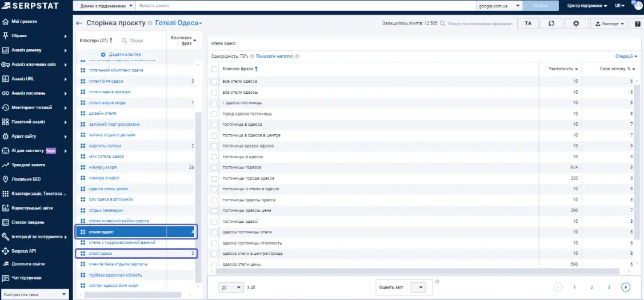644x300 pixels.
Task: Click Інтеграції та інструменти icon
Action: (5, 237)
